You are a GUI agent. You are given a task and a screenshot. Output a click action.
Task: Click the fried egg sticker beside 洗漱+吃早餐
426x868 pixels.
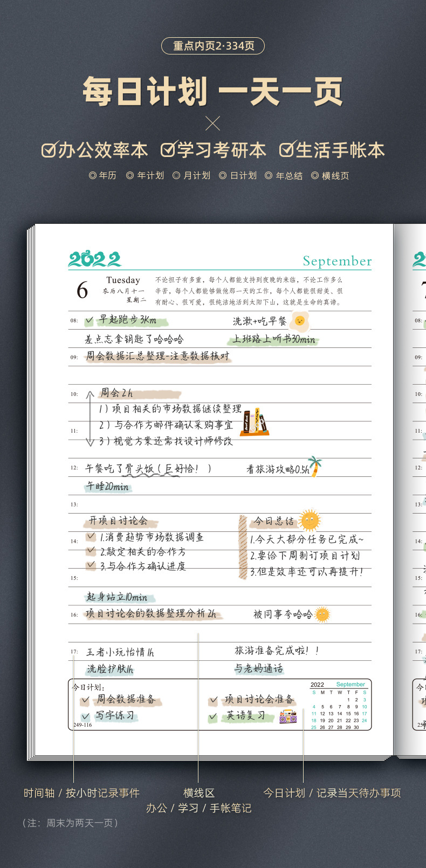(299, 320)
